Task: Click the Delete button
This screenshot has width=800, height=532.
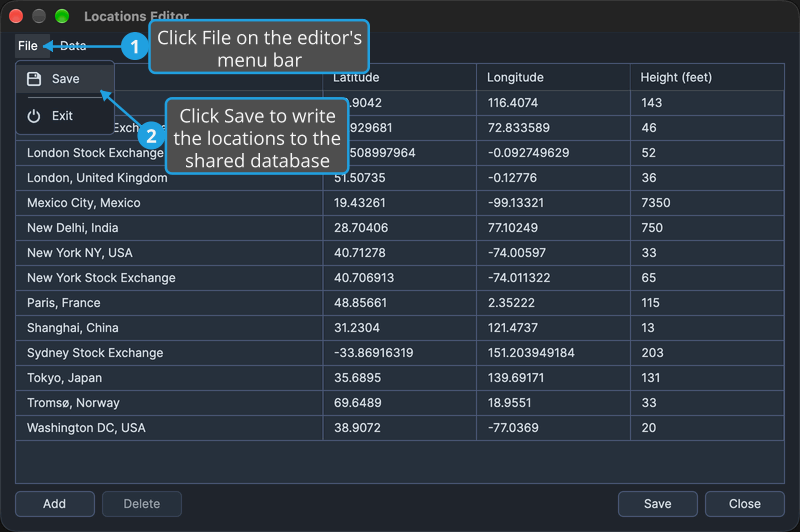Action: click(142, 503)
